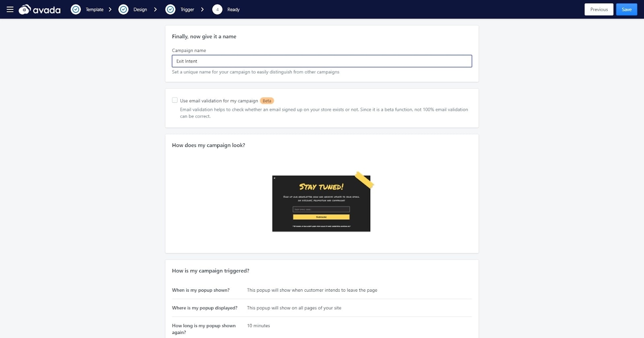The height and width of the screenshot is (338, 644).
Task: Click the Design step checkmark icon
Action: tap(124, 9)
